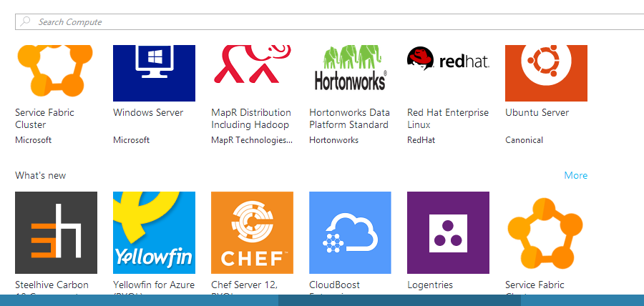Select the Steelhive Carbon tile icon
This screenshot has width=644, height=306.
(x=56, y=232)
